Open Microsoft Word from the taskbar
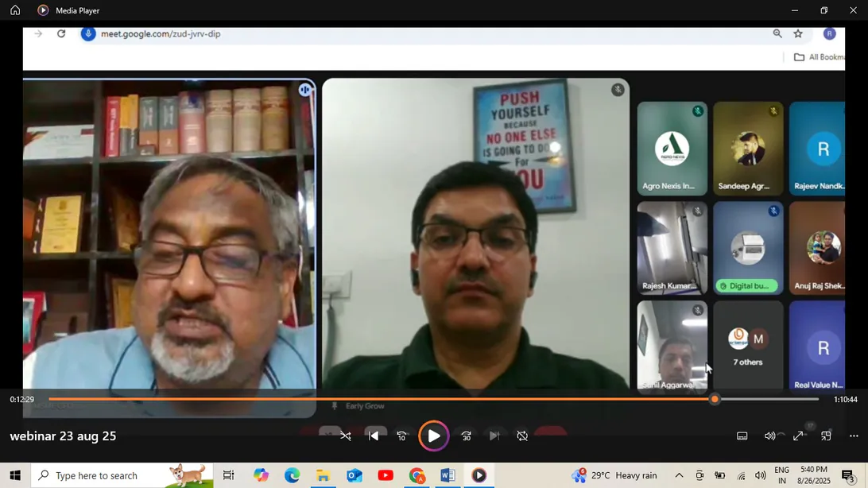 tap(448, 475)
